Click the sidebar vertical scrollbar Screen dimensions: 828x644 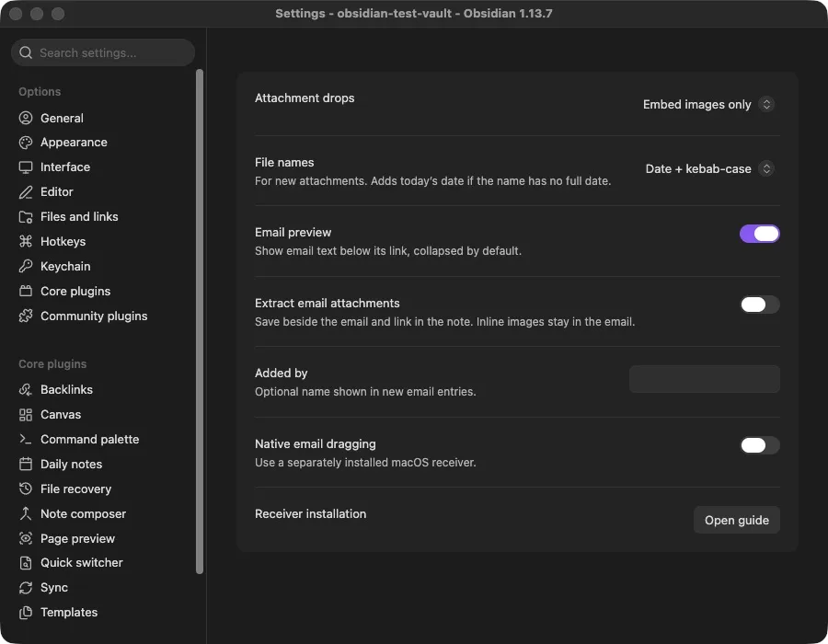[200, 321]
